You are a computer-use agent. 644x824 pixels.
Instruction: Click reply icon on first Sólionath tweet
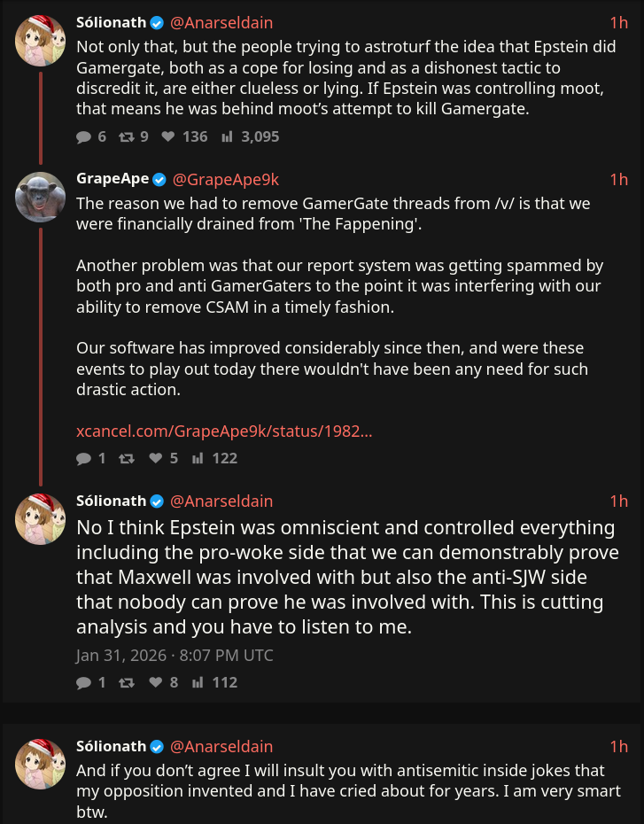coord(84,136)
